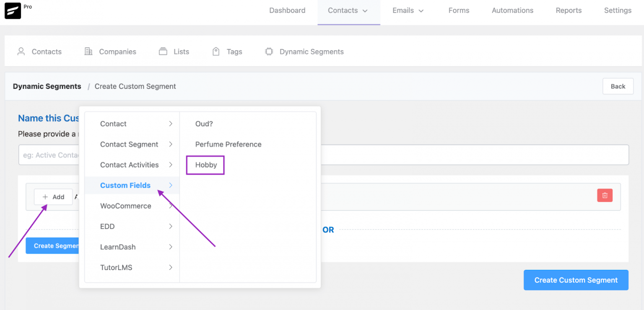Viewport: 644px width, 310px height.
Task: Open Tags using the tag icon
Action: pos(216,51)
